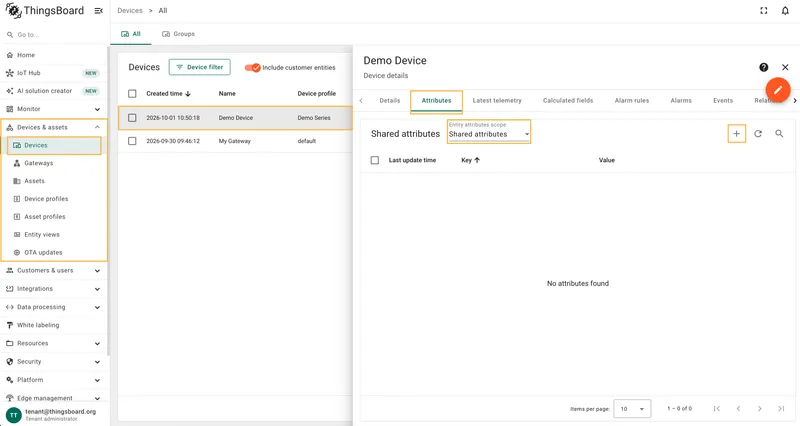Expand the Resources menu
The height and width of the screenshot is (426, 800).
55,343
